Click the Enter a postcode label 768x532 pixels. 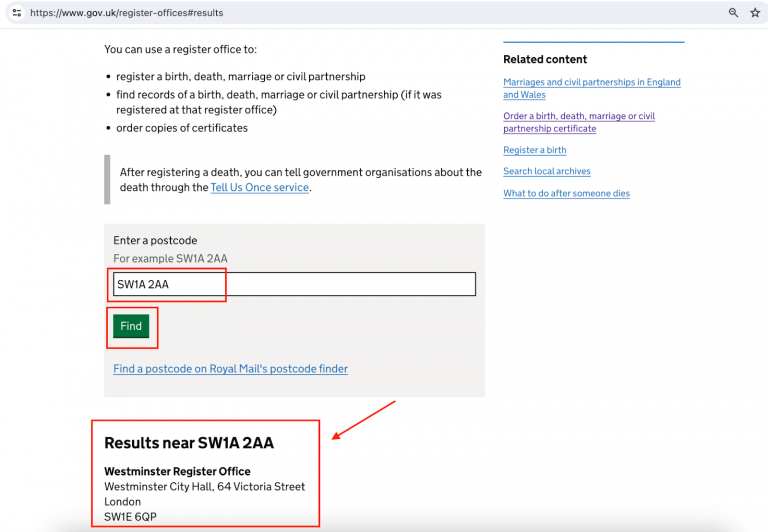click(155, 241)
